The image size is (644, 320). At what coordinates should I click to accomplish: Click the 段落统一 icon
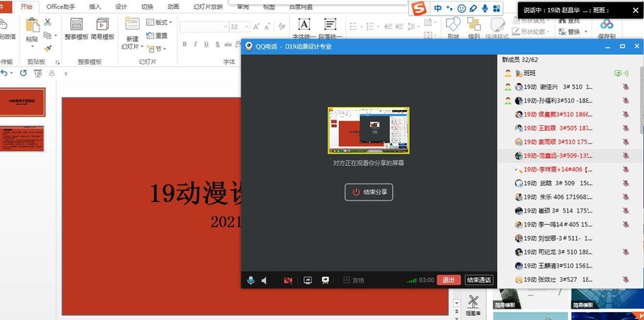click(330, 24)
